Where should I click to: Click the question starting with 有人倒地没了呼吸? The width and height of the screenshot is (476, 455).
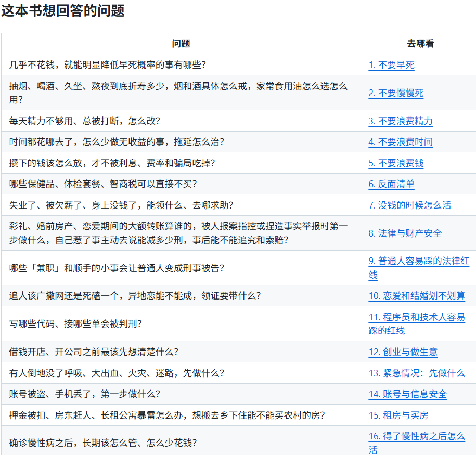pos(117,373)
